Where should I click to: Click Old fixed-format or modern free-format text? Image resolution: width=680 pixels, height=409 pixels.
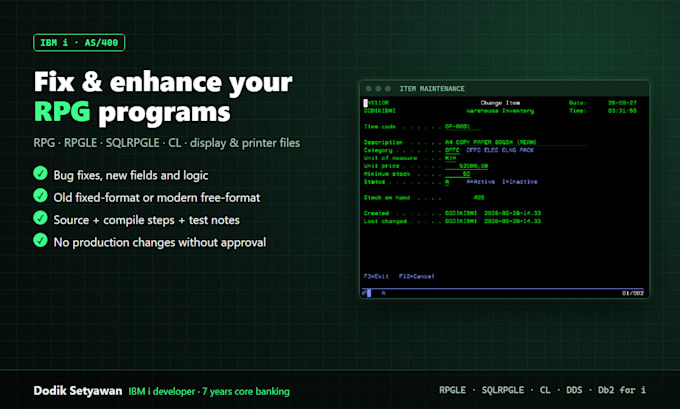coord(157,197)
